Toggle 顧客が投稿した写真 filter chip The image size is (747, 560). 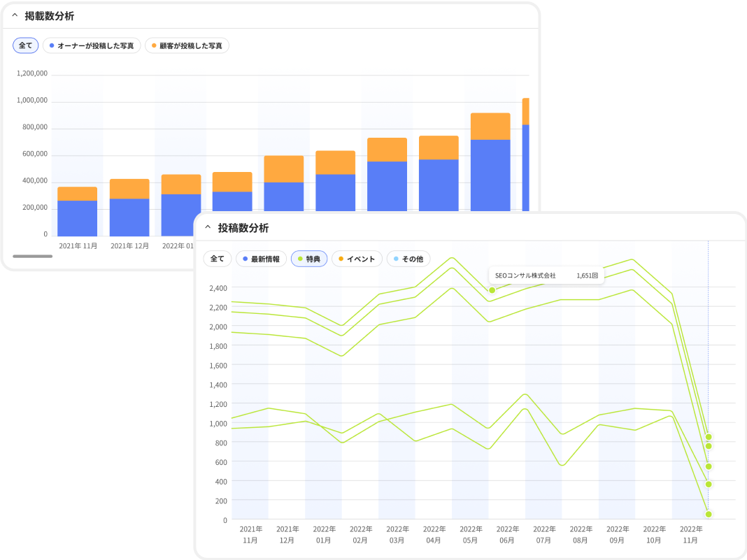(187, 45)
